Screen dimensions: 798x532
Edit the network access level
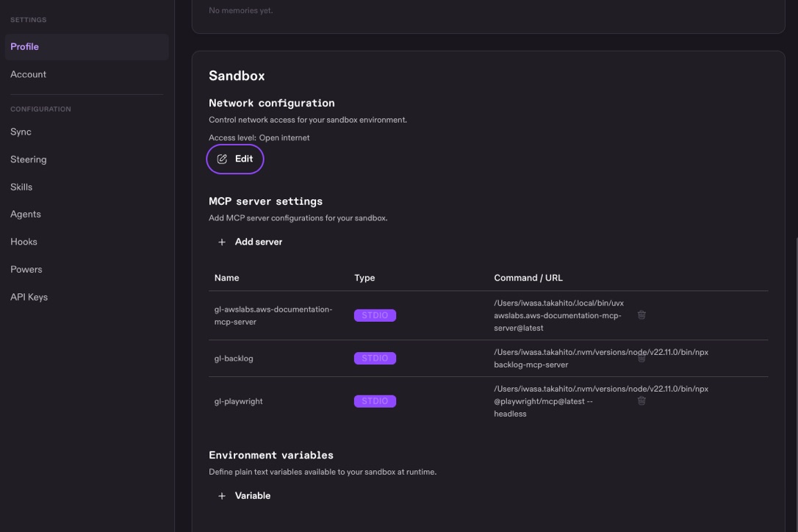click(235, 159)
